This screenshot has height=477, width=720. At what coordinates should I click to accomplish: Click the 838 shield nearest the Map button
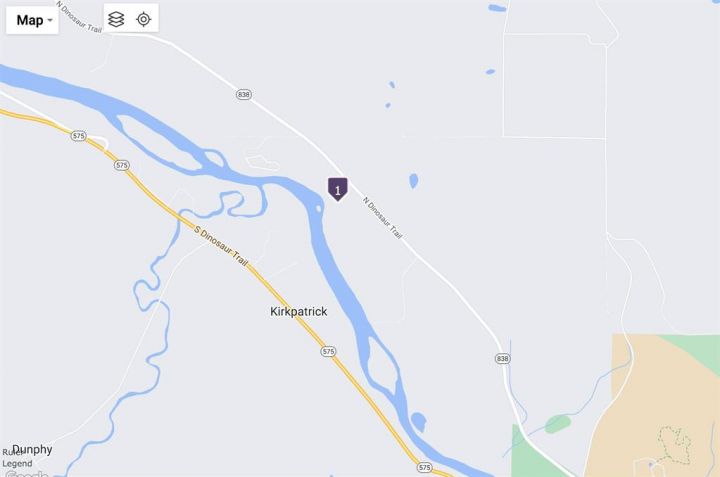pyautogui.click(x=243, y=95)
